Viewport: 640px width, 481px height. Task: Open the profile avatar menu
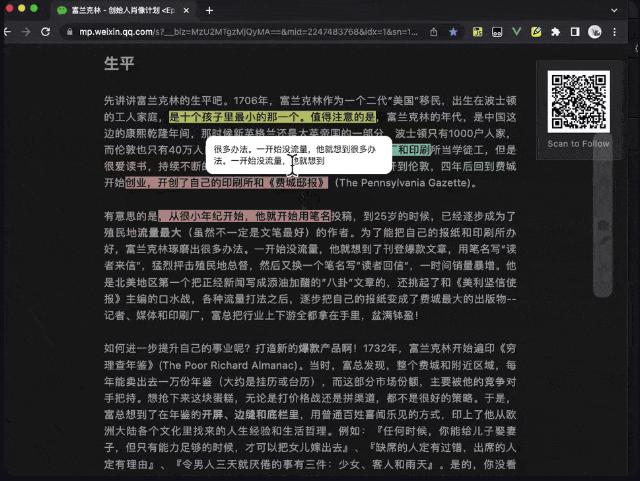[x=595, y=32]
